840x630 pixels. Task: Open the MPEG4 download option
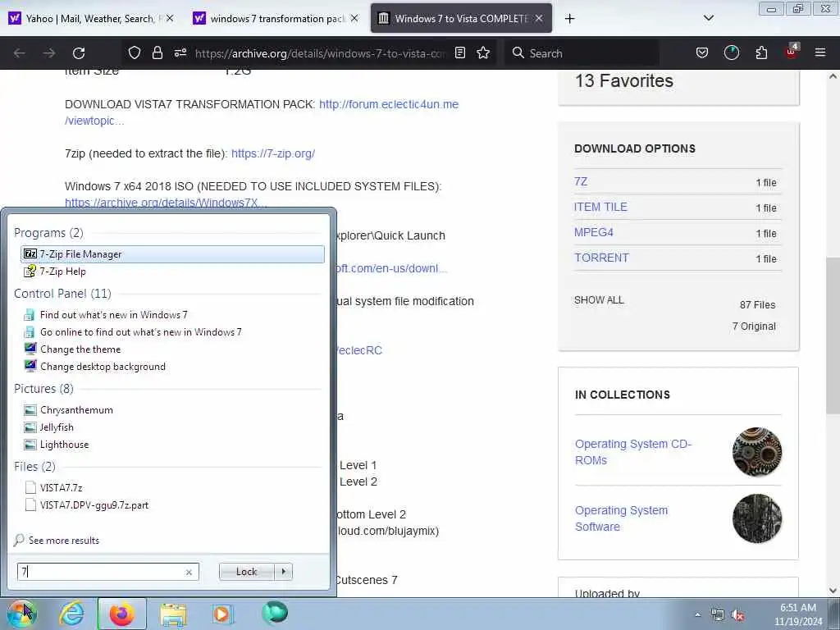594,232
